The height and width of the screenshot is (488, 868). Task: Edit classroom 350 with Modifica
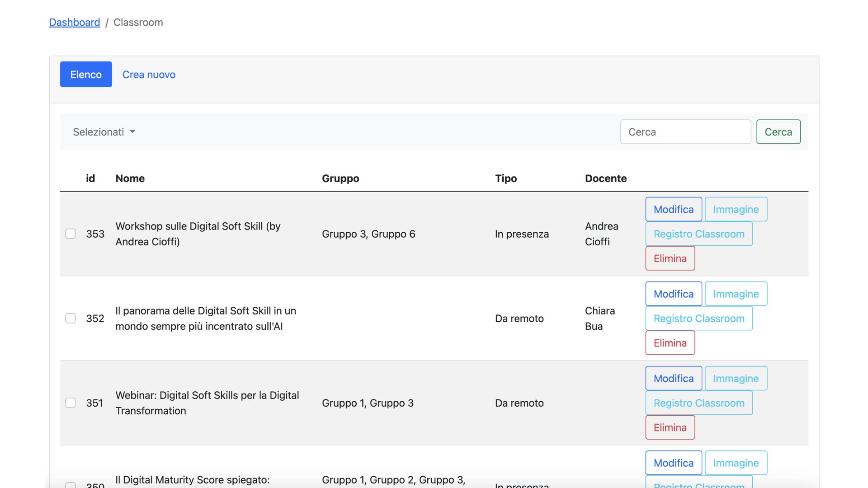[673, 463]
